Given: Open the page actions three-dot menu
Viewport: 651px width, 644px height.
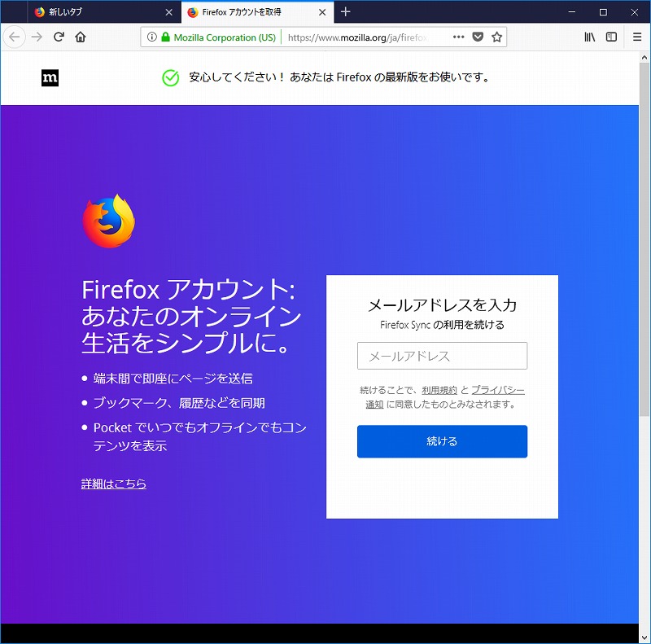Looking at the screenshot, I should pyautogui.click(x=458, y=37).
